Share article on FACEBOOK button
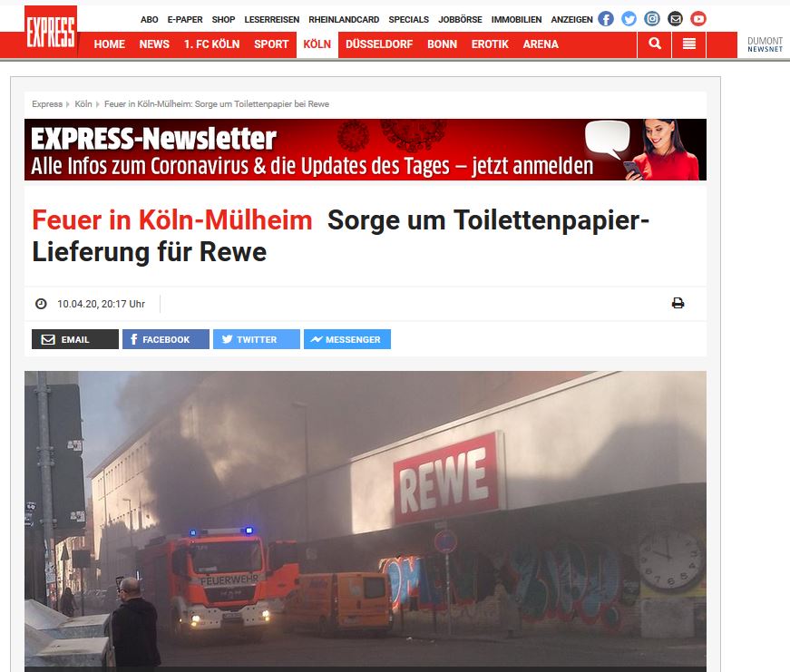 [x=166, y=339]
